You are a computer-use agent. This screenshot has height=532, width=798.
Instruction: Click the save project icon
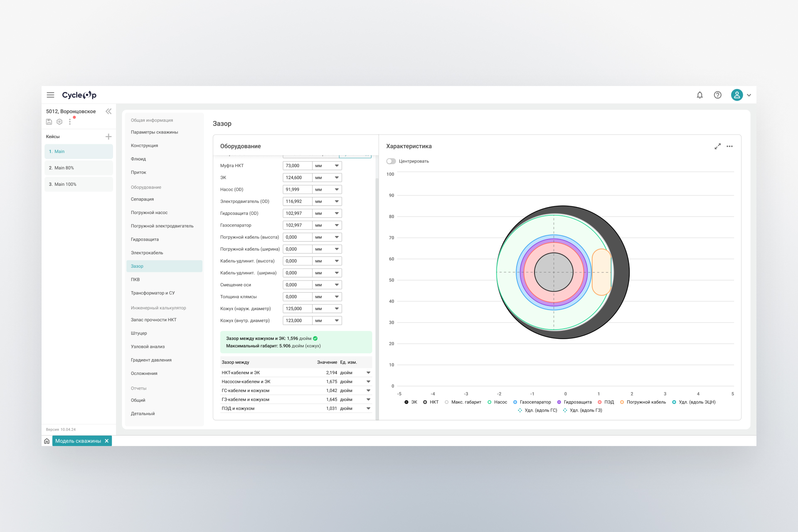click(x=49, y=122)
